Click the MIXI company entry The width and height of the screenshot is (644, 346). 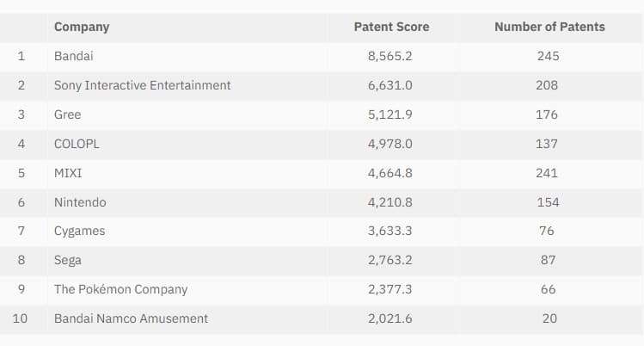68,173
